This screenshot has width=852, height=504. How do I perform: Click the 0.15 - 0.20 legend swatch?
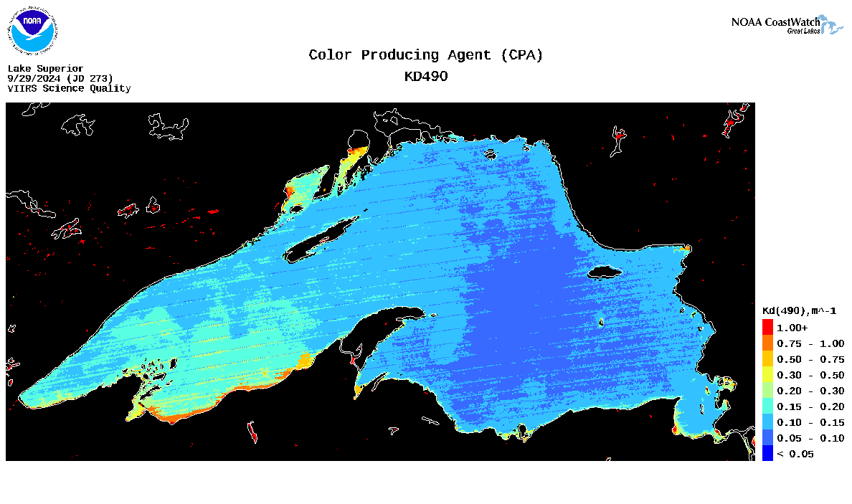(x=767, y=406)
